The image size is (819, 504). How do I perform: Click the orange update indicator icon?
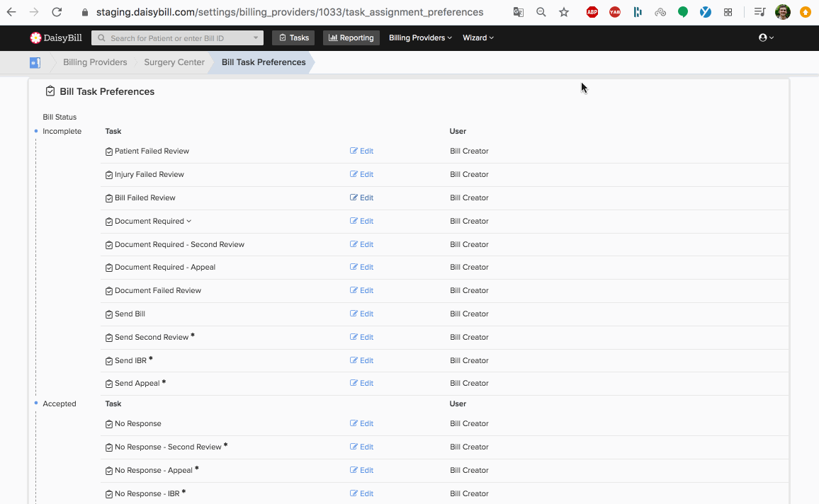tap(806, 12)
